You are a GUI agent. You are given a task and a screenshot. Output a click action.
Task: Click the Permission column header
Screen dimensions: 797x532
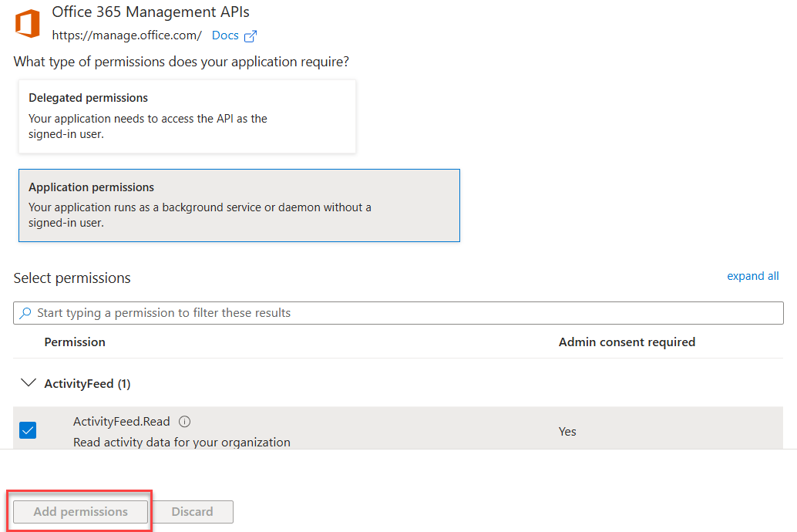pyautogui.click(x=75, y=342)
